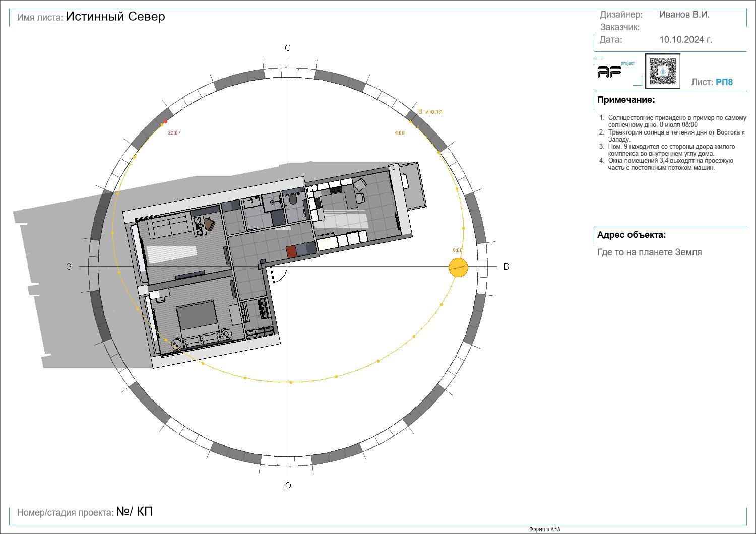Click the "Адрес объекта:" heading
Image resolution: width=756 pixels, height=534 pixels.
[x=632, y=235]
